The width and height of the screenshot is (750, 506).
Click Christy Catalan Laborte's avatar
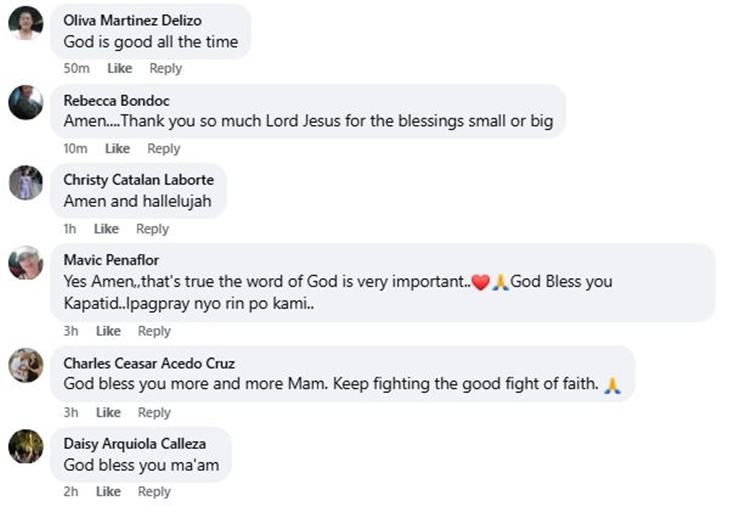point(26,182)
